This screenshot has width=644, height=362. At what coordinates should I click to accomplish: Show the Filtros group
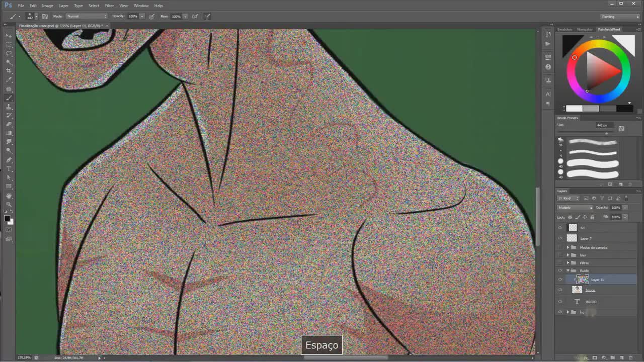[560, 263]
